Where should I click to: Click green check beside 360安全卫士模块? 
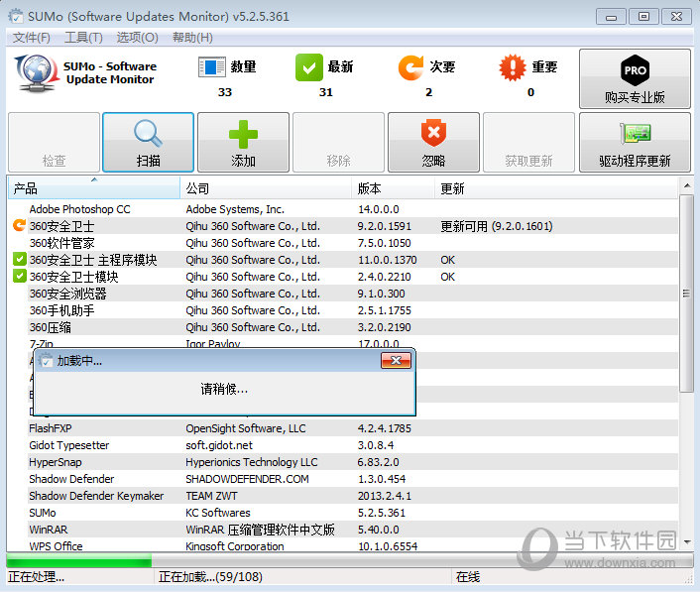click(x=19, y=276)
